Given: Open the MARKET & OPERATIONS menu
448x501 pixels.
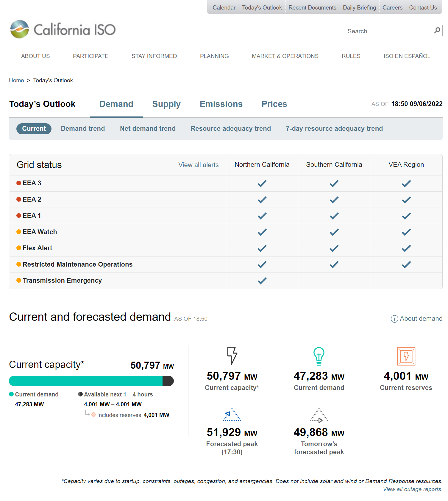Looking at the screenshot, I should pos(285,56).
